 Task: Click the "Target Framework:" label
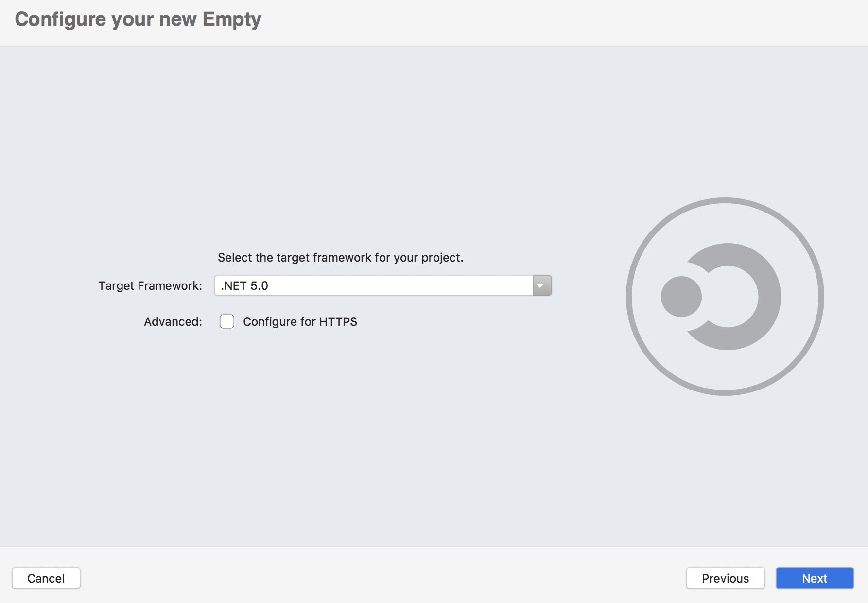150,285
